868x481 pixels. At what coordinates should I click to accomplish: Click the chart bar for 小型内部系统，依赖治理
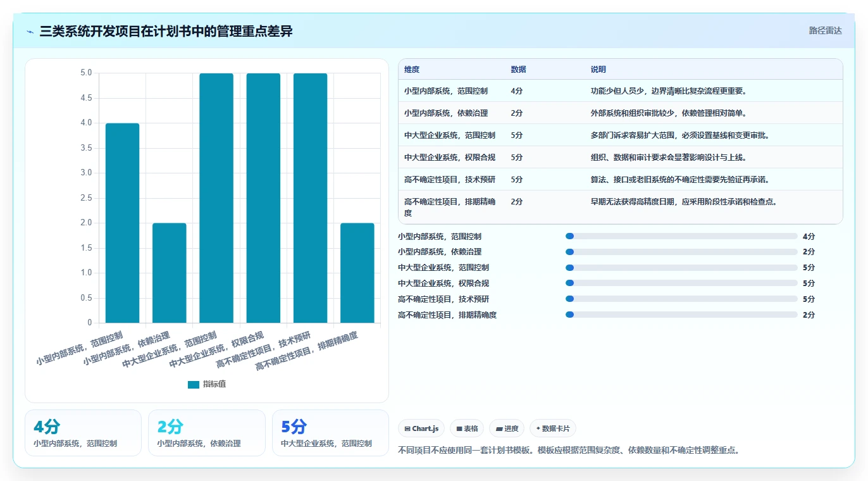tap(170, 273)
